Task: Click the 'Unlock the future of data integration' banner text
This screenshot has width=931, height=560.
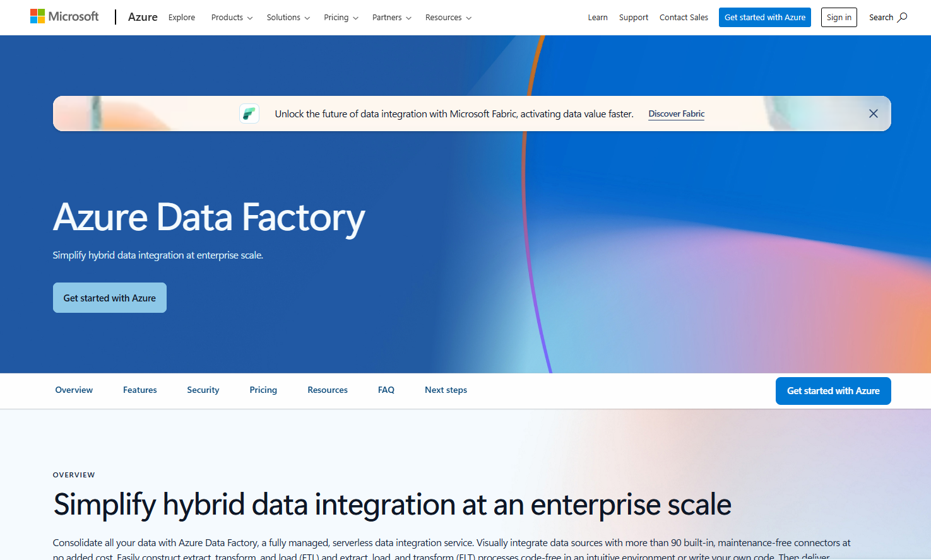Action: coord(454,114)
